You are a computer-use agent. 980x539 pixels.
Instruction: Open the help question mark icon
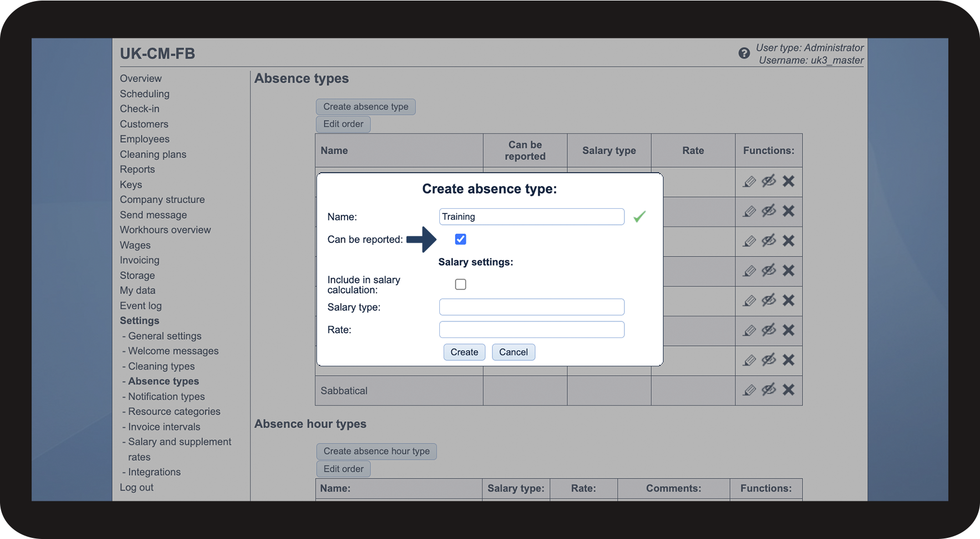[744, 53]
